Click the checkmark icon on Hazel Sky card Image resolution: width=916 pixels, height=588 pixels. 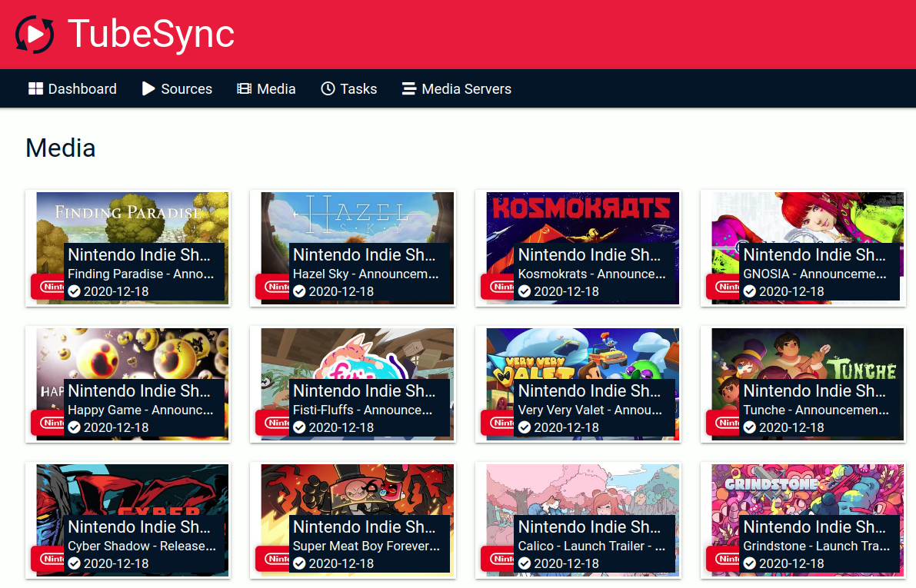pyautogui.click(x=299, y=291)
